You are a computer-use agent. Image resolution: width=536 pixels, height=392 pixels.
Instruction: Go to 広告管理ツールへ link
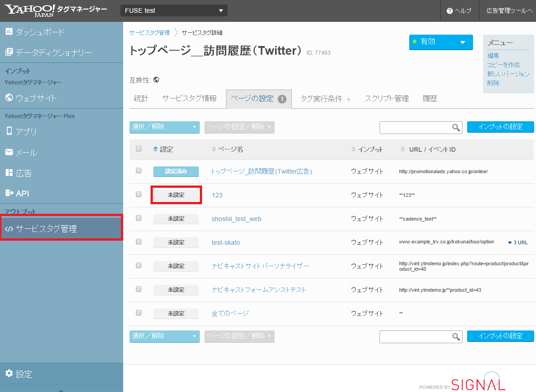510,11
